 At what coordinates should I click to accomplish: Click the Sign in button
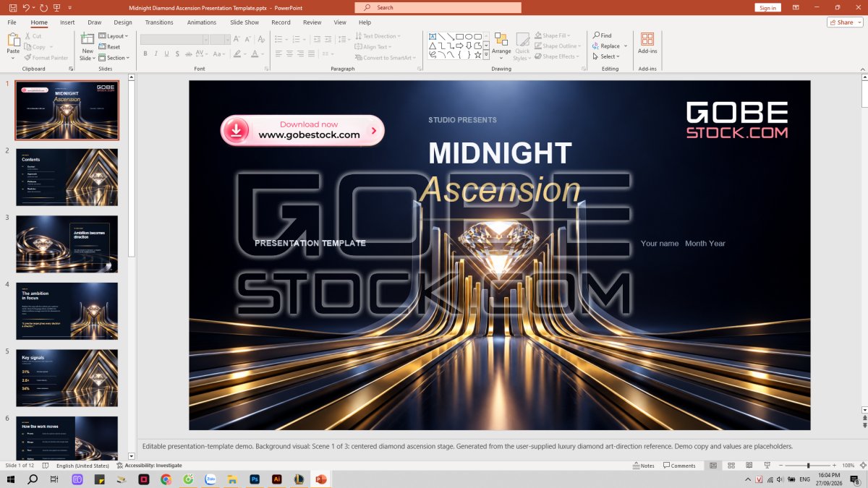(768, 7)
